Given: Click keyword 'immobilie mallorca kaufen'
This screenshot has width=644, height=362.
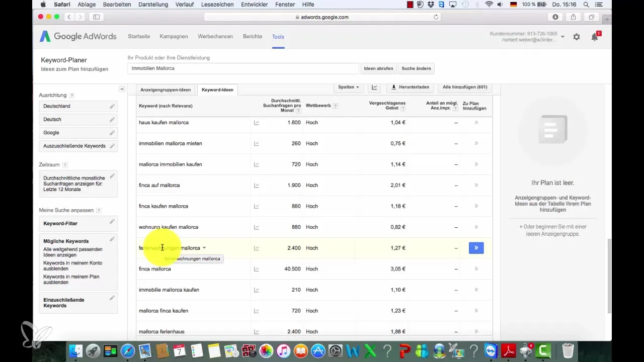Looking at the screenshot, I should [x=169, y=290].
